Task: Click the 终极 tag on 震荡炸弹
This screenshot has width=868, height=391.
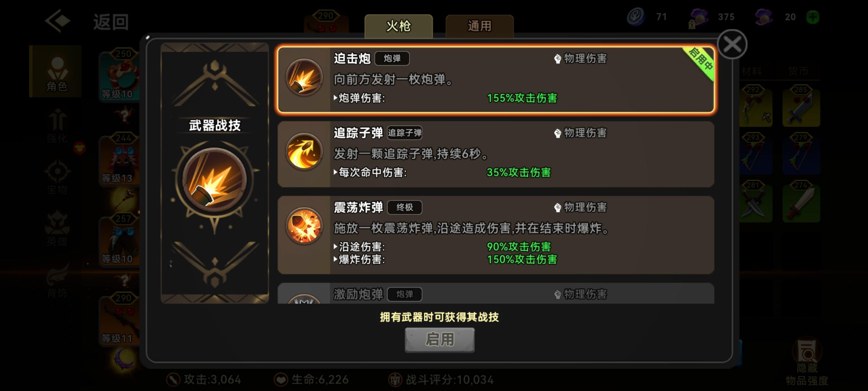Action: 405,207
